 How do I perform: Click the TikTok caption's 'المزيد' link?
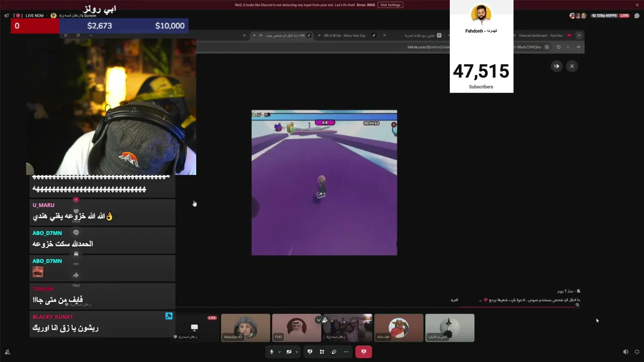pos(454,300)
